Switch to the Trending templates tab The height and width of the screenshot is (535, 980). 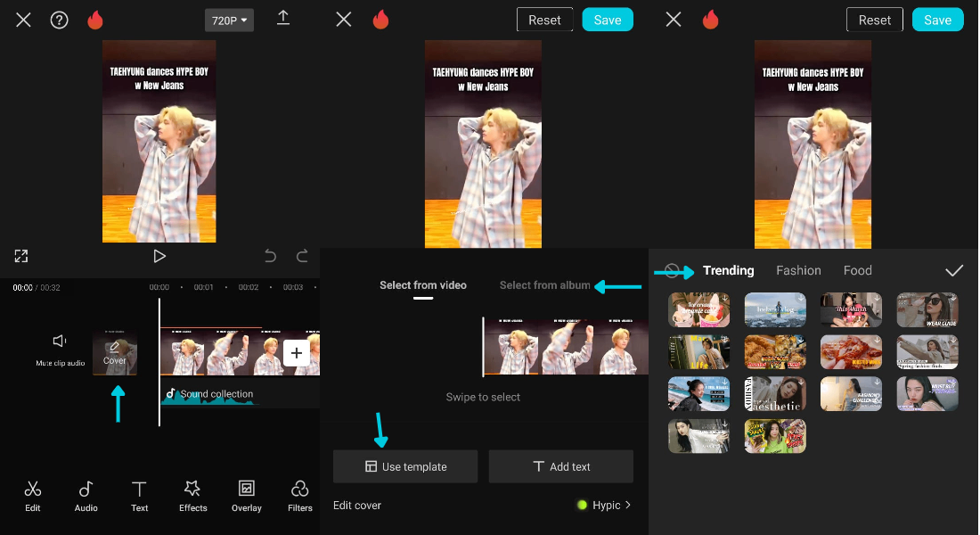(x=728, y=270)
